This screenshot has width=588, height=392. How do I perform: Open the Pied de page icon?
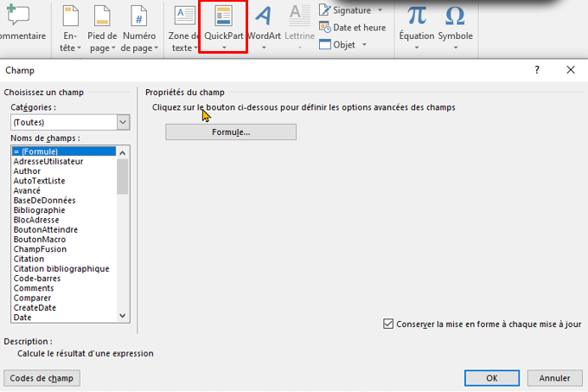coord(102,16)
